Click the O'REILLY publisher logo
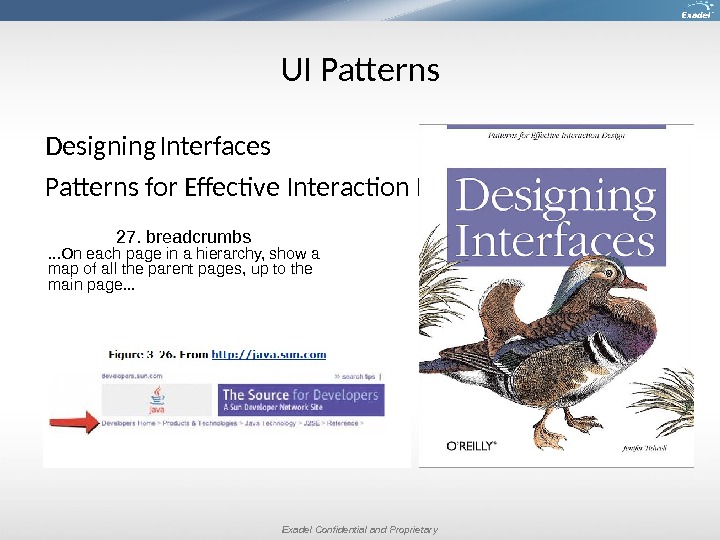Image resolution: width=720 pixels, height=540 pixels. pyautogui.click(x=471, y=446)
